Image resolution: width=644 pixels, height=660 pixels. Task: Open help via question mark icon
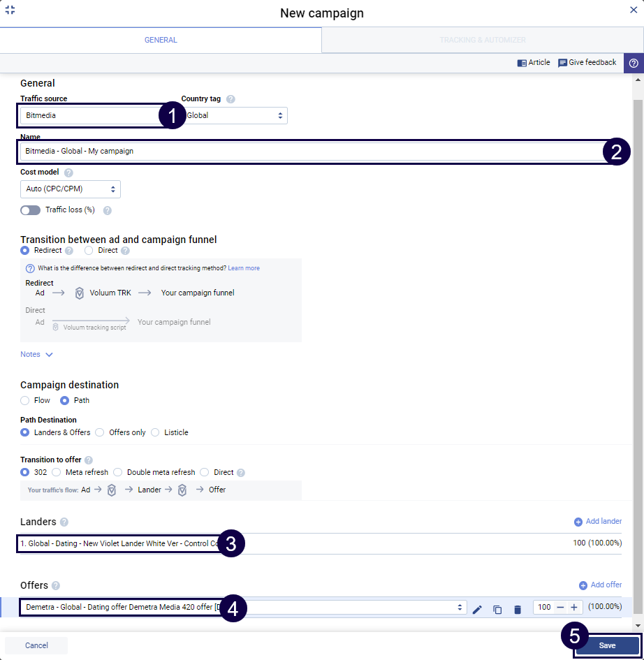(634, 63)
